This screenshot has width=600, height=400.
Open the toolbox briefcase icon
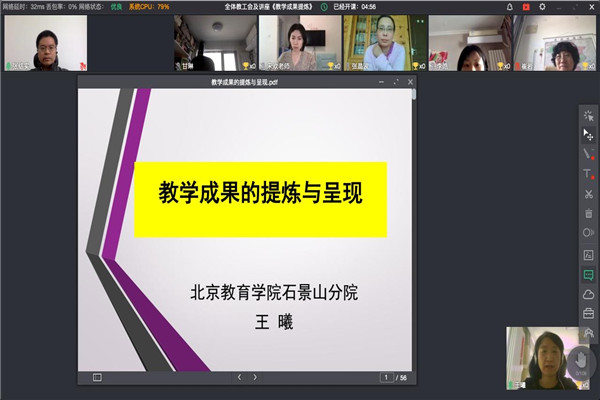pos(589,313)
